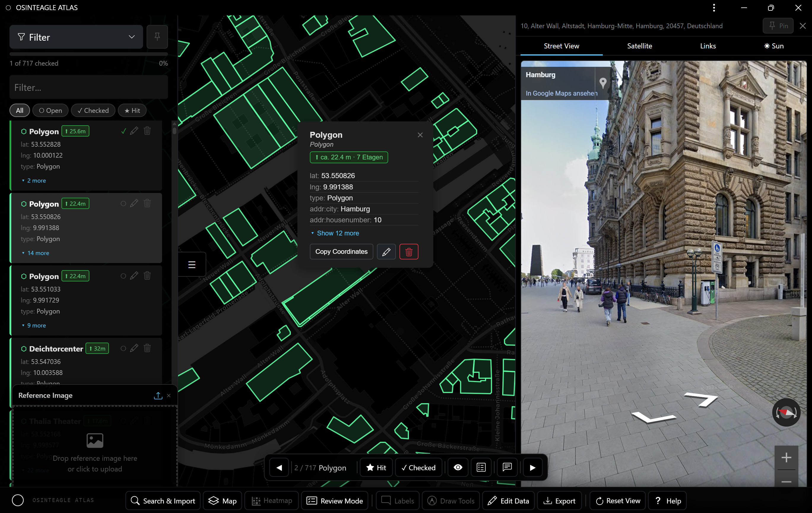Edit the Polygon entry at lat 53.551033
Viewport: 812px width, 513px height.
pos(134,276)
